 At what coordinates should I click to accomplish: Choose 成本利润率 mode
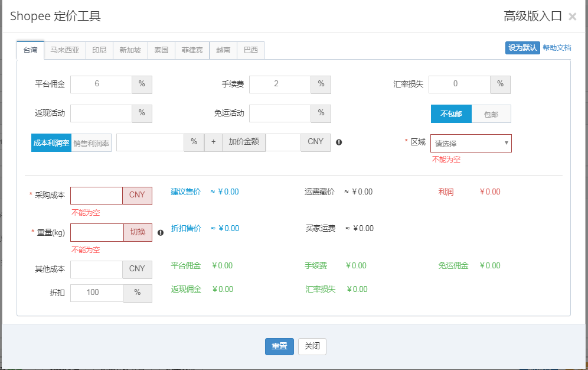tap(51, 143)
